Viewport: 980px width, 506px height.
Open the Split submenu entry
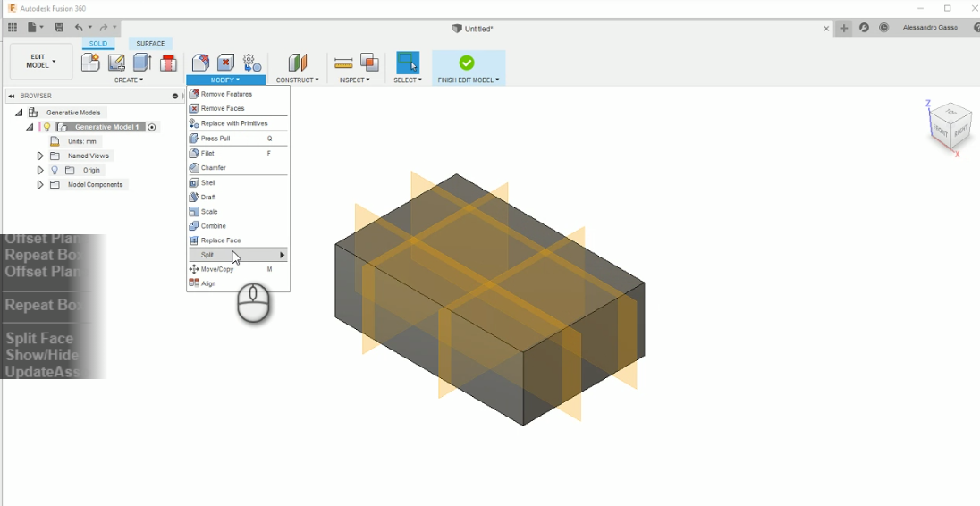point(238,254)
